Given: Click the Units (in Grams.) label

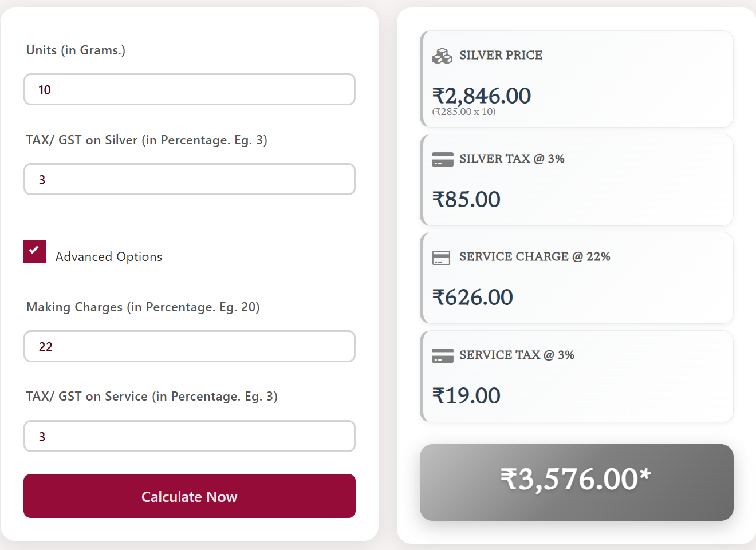Looking at the screenshot, I should click(x=75, y=50).
